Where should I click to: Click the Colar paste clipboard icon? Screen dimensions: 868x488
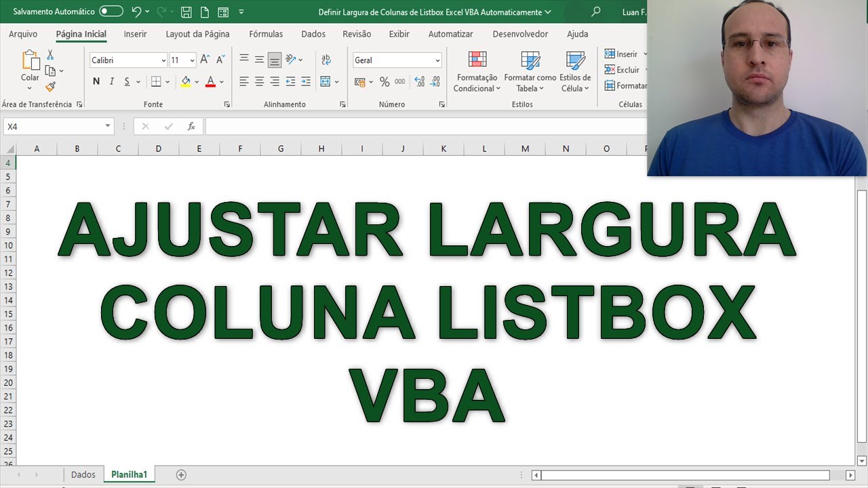coord(30,60)
